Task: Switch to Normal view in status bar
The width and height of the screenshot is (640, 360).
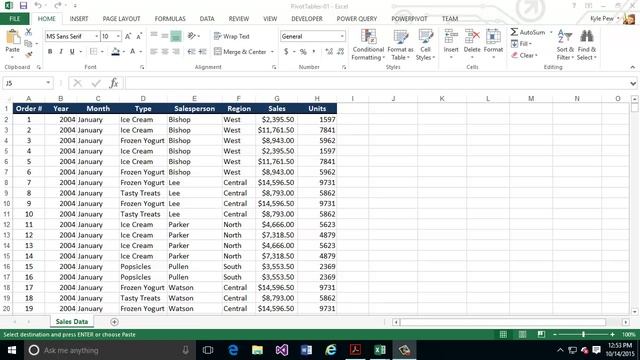Action: pos(503,334)
